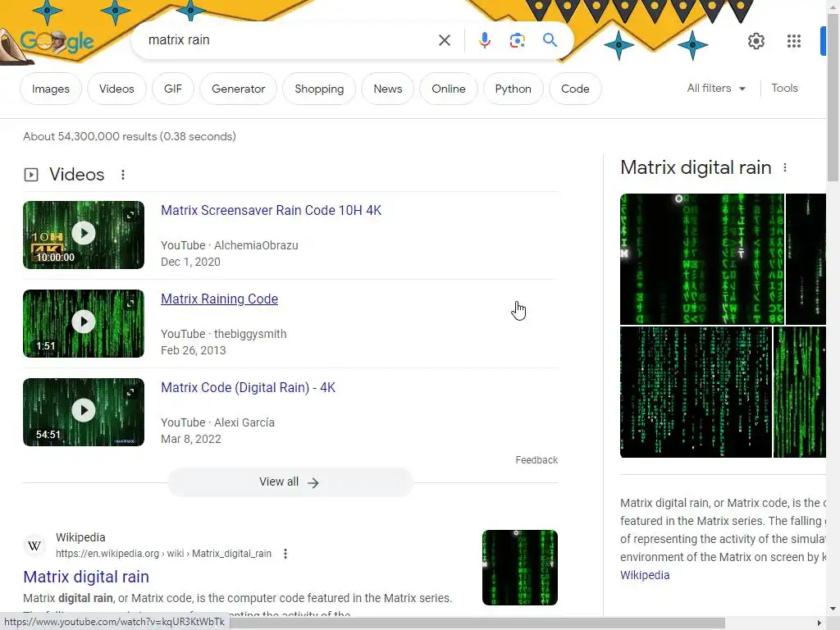Image resolution: width=840 pixels, height=630 pixels.
Task: Click the Feedback link under videos
Action: point(536,460)
